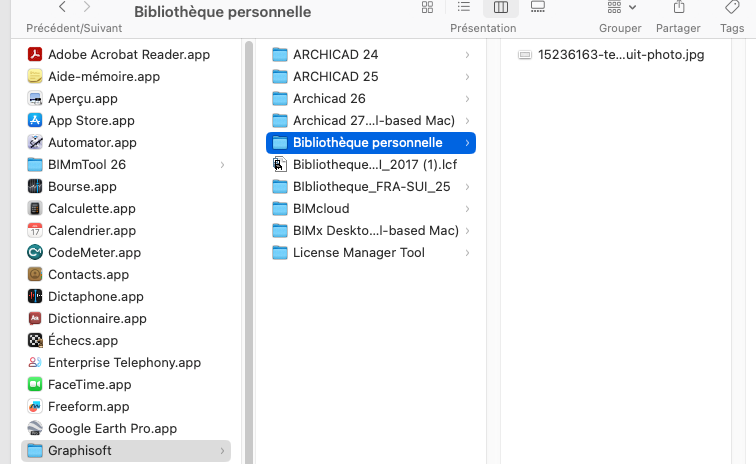Select the Échecs.app icon
This screenshot has height=464, width=756.
pyautogui.click(x=35, y=341)
